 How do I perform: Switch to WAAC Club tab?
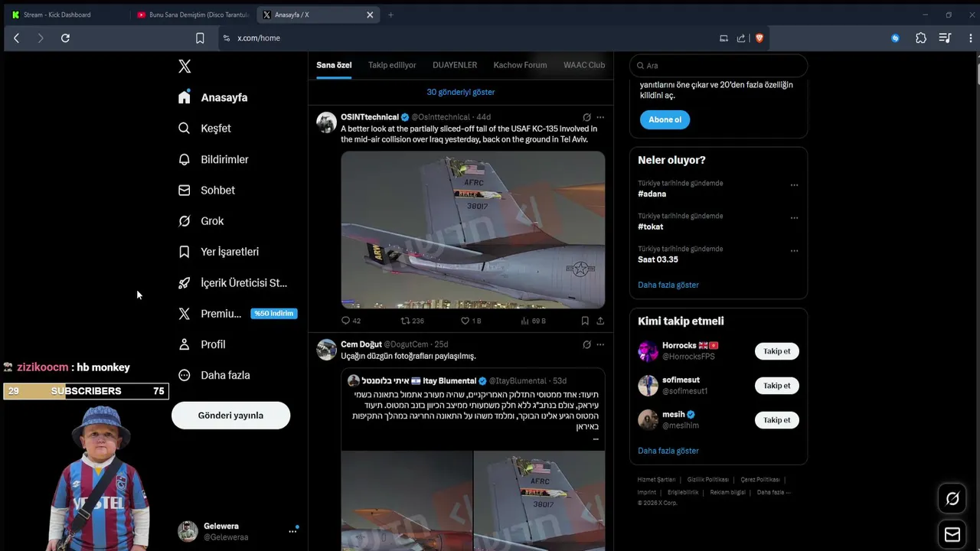coord(584,65)
